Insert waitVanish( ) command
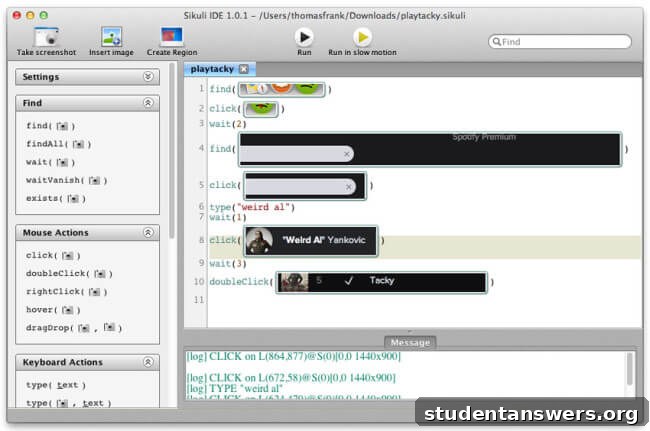The image size is (650, 431). [66, 180]
